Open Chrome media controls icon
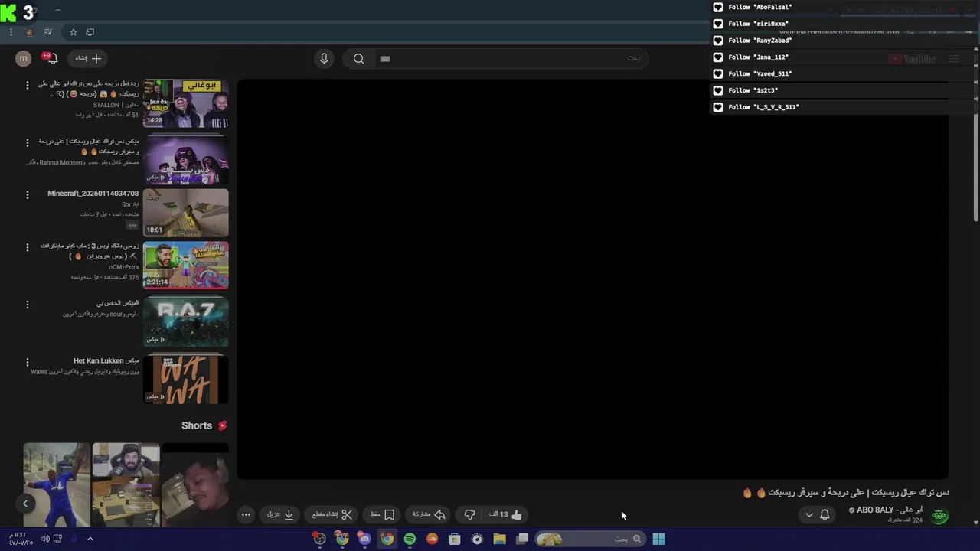 (47, 32)
